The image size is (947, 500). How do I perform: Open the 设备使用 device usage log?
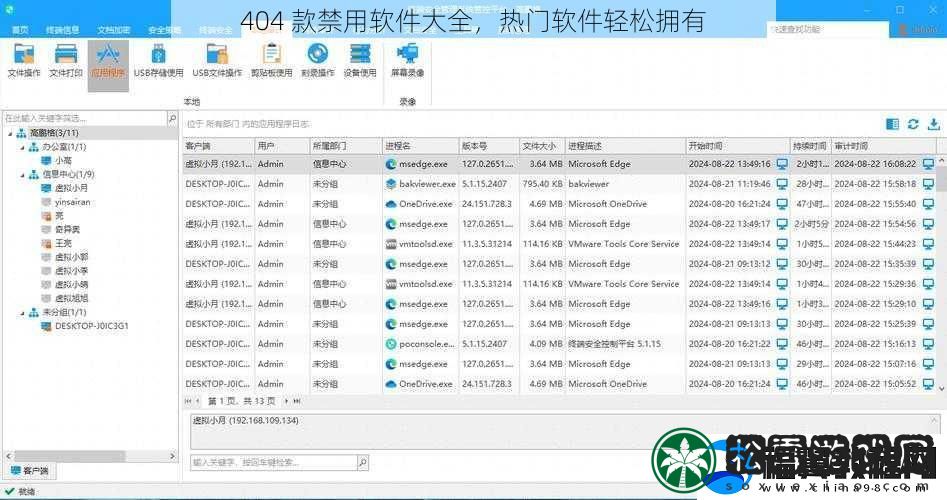(360, 61)
